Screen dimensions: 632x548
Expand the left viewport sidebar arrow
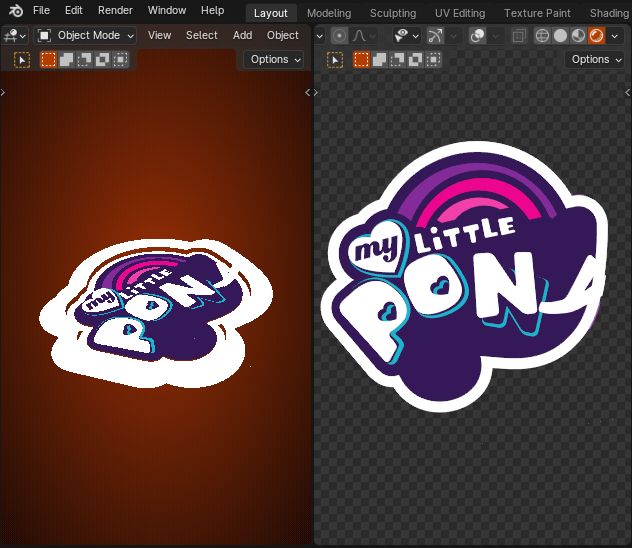click(308, 93)
